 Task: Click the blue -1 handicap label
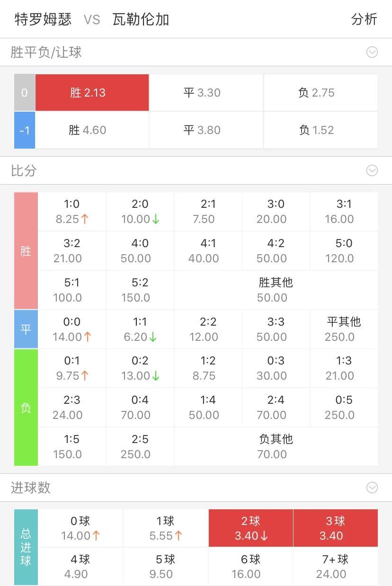(25, 130)
